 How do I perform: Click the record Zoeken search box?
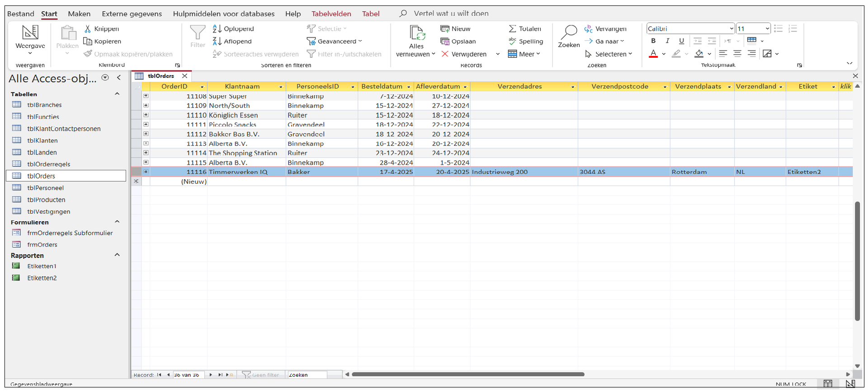(307, 375)
